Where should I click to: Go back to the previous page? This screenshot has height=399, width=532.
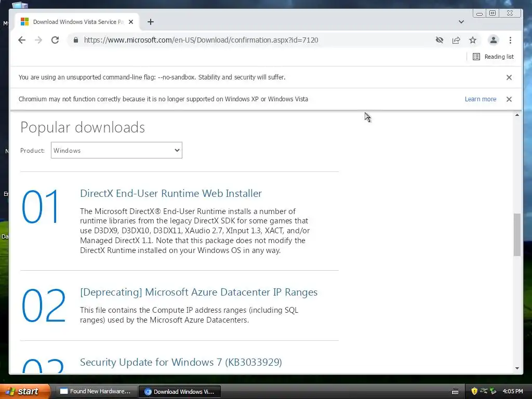22,40
